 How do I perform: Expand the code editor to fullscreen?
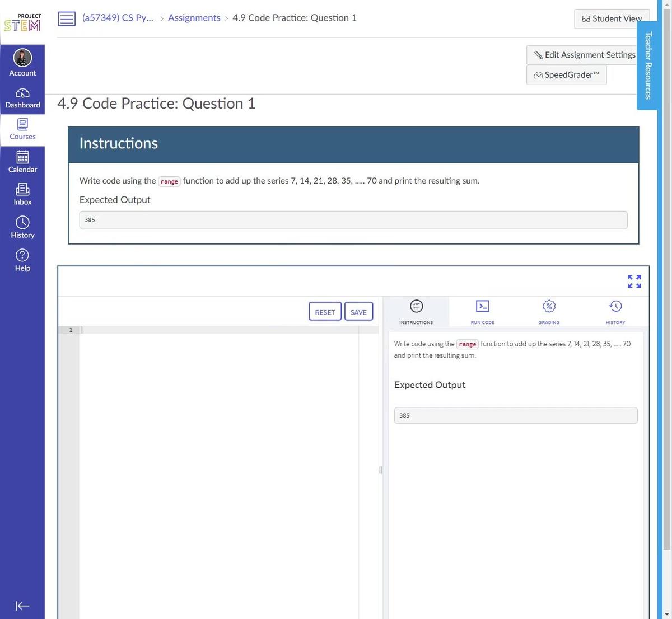(633, 282)
